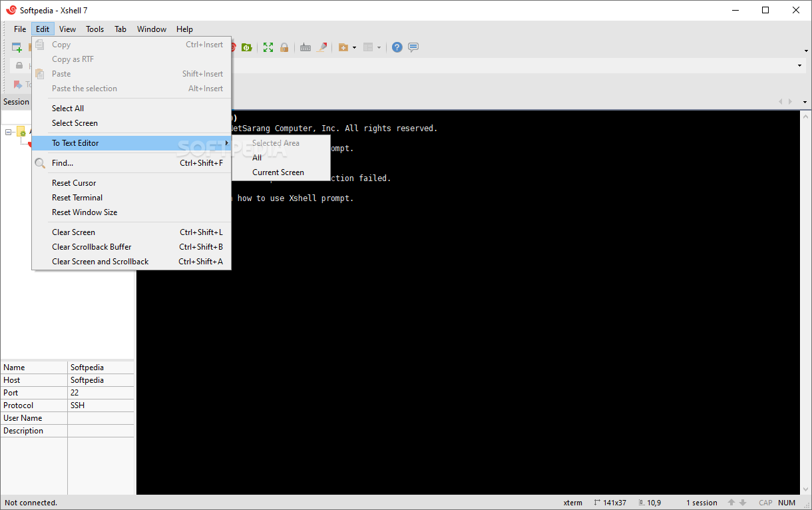
Task: Open dropdown arrow next to layout icon
Action: [x=379, y=47]
